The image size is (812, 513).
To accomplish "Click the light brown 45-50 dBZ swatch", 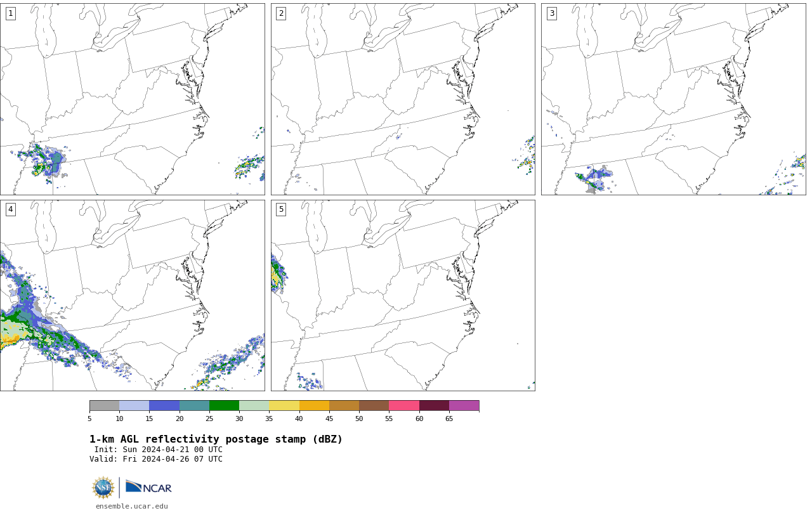I will [344, 406].
